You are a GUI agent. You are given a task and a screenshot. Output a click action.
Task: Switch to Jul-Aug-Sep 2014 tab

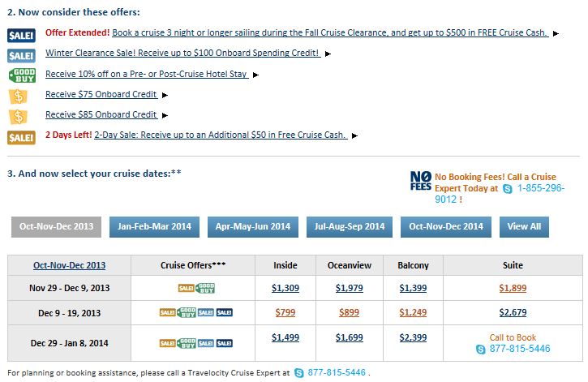pyautogui.click(x=350, y=227)
